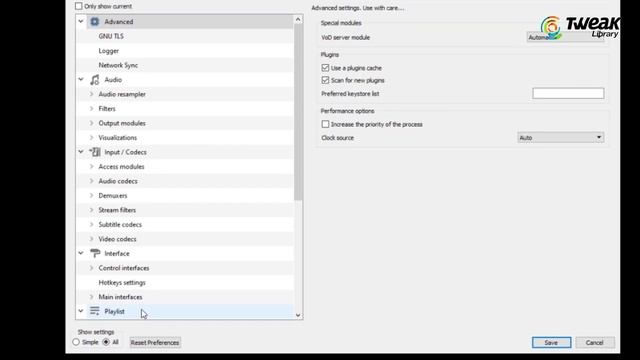Select Demuxers tree row
This screenshot has width=640, height=360.
pos(184,196)
